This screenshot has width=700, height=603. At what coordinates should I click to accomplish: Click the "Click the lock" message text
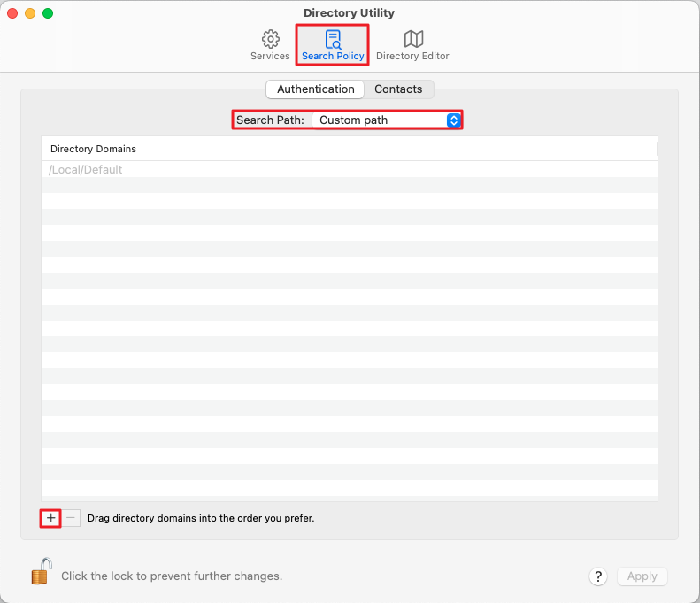pos(172,576)
